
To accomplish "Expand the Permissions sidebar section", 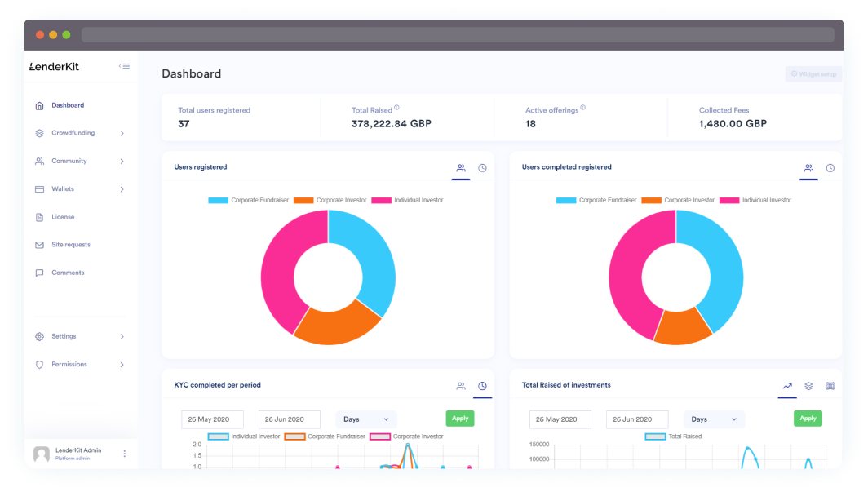I will coord(122,365).
